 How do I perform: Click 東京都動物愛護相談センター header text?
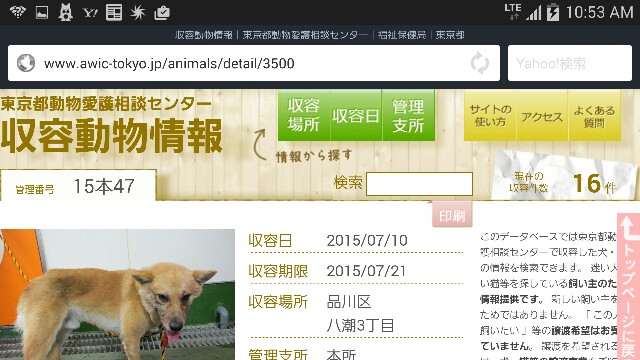click(x=106, y=104)
